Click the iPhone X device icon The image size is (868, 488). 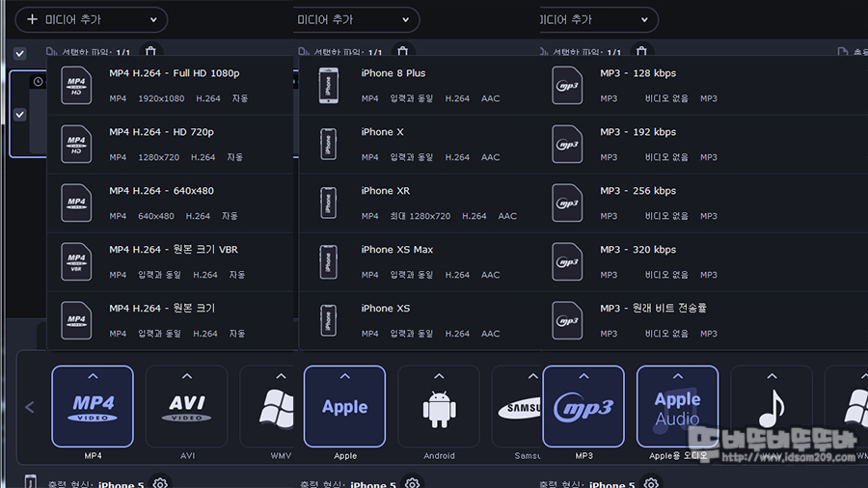click(328, 144)
